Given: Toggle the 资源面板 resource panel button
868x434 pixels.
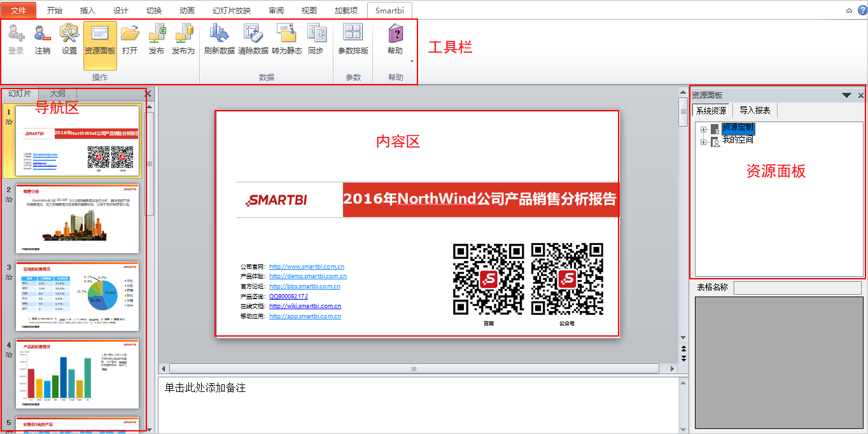Looking at the screenshot, I should (100, 45).
